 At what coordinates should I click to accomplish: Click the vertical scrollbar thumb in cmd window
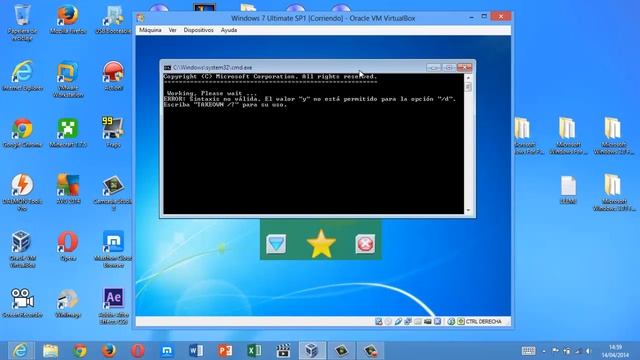pyautogui.click(x=468, y=87)
